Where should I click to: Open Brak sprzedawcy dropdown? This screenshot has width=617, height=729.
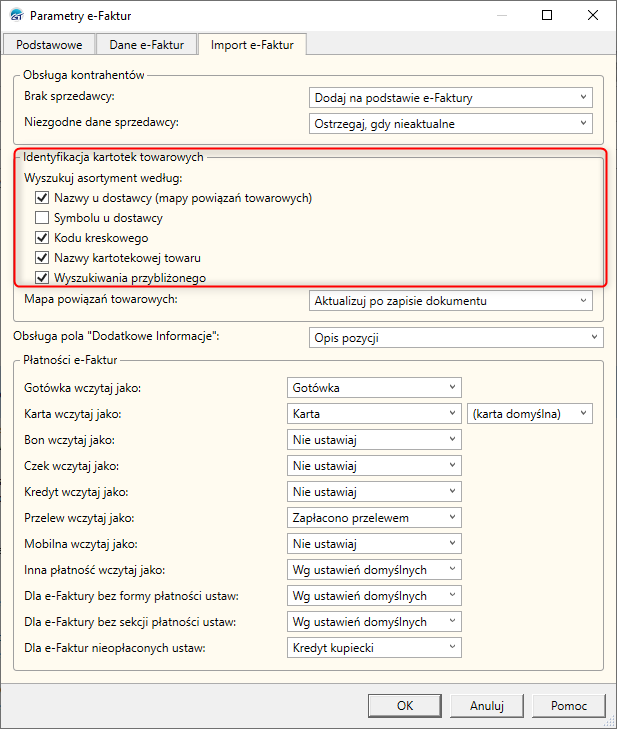point(451,97)
